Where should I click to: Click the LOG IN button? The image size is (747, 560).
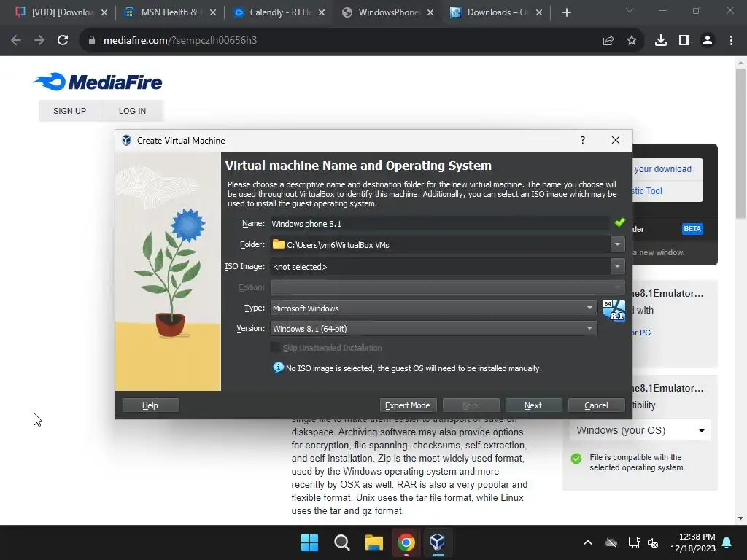[x=132, y=111]
